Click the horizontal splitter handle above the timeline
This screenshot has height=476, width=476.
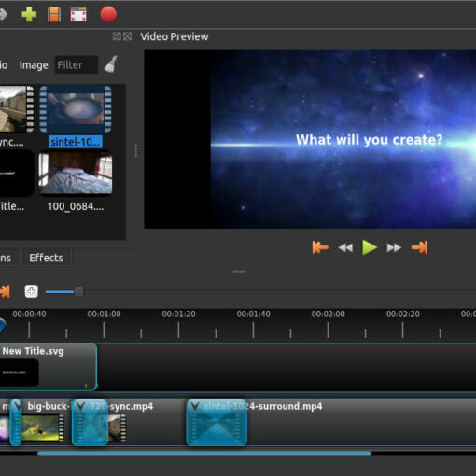point(240,272)
